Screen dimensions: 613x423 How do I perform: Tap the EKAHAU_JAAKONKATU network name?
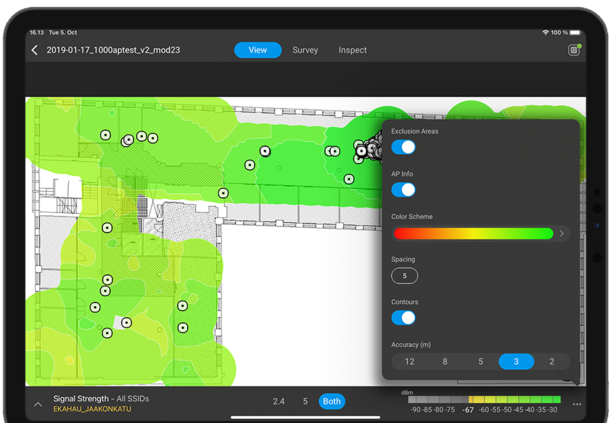point(92,409)
